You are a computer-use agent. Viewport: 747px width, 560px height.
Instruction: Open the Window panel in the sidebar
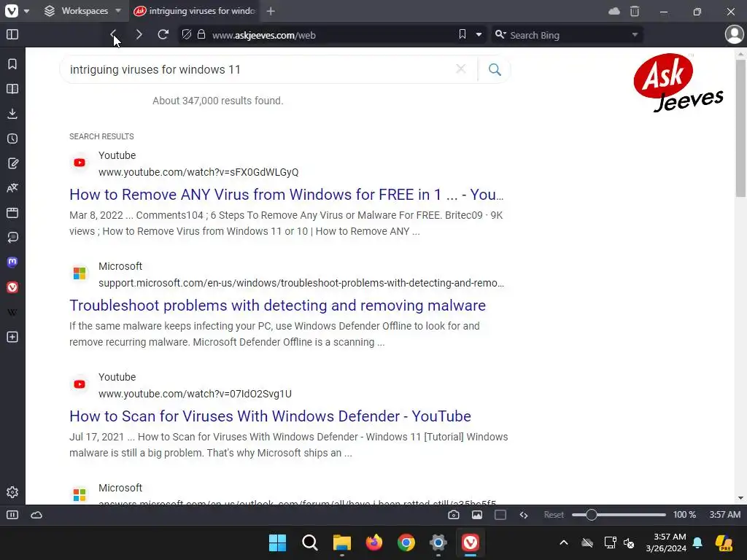[x=12, y=213]
